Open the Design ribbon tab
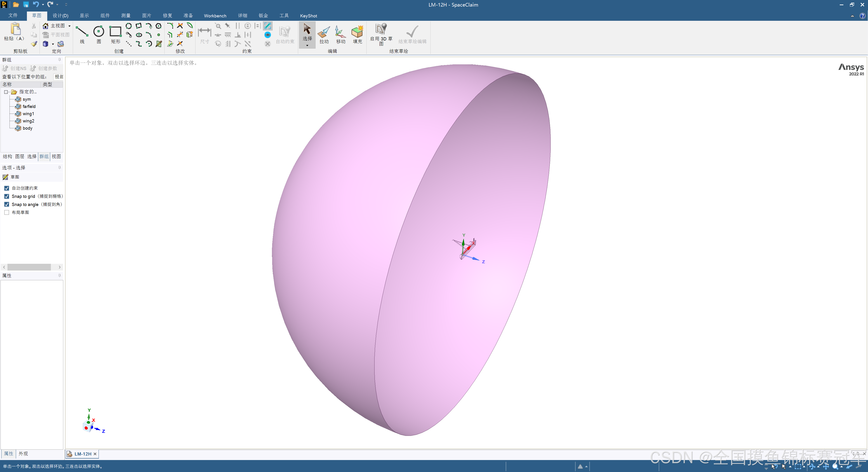Viewport: 868px width, 472px height. tap(60, 16)
